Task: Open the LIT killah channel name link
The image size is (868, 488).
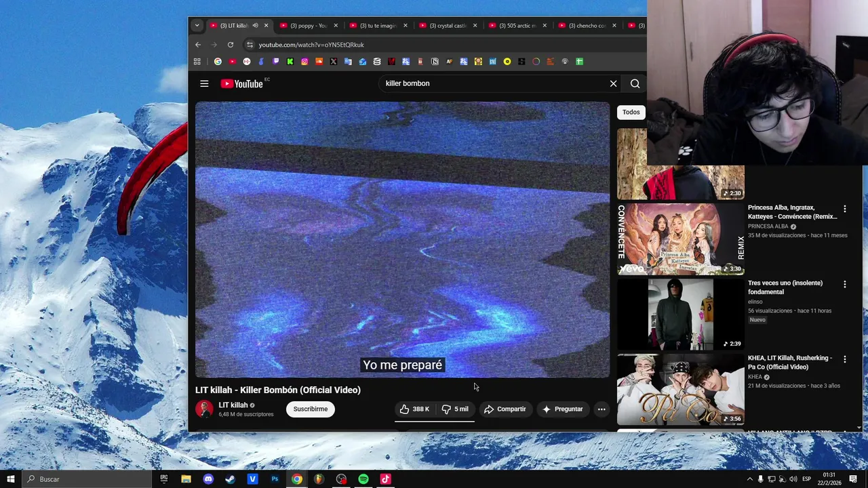Action: click(233, 405)
